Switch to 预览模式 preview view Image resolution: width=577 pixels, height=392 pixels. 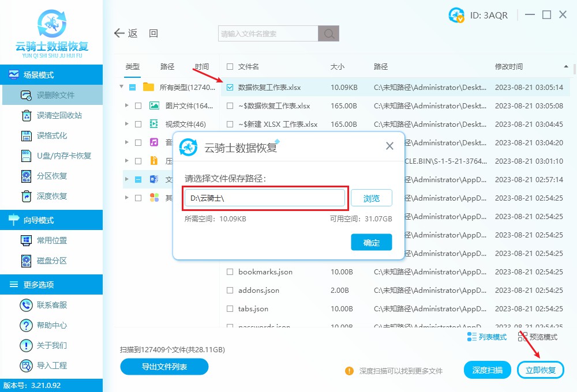[x=538, y=337]
